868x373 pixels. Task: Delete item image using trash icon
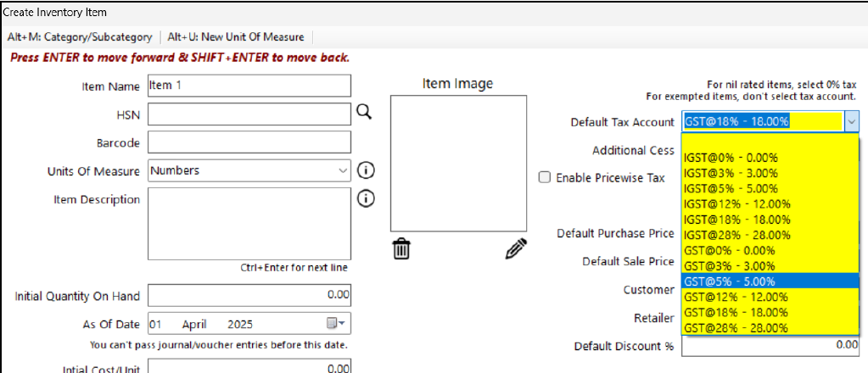tap(401, 248)
